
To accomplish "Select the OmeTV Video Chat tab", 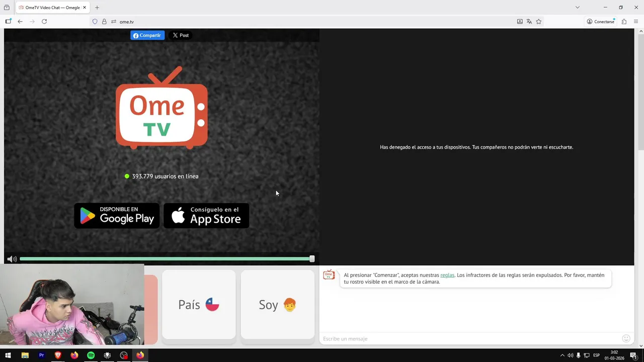I will 52,8.
